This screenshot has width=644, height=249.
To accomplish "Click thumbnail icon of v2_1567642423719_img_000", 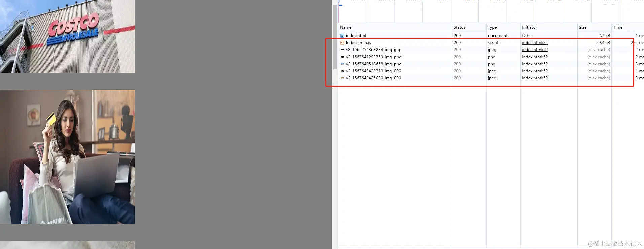I will click(x=342, y=71).
